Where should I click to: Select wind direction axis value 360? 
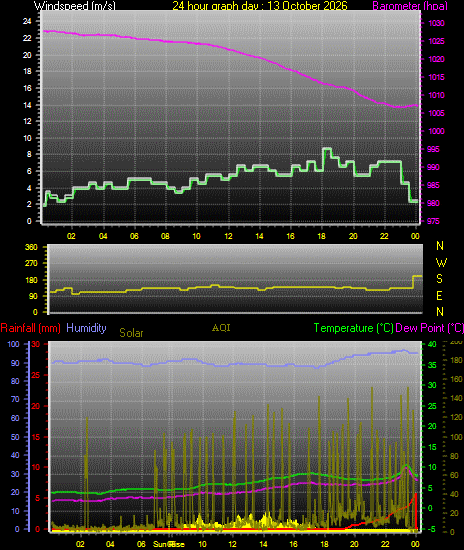point(31,247)
